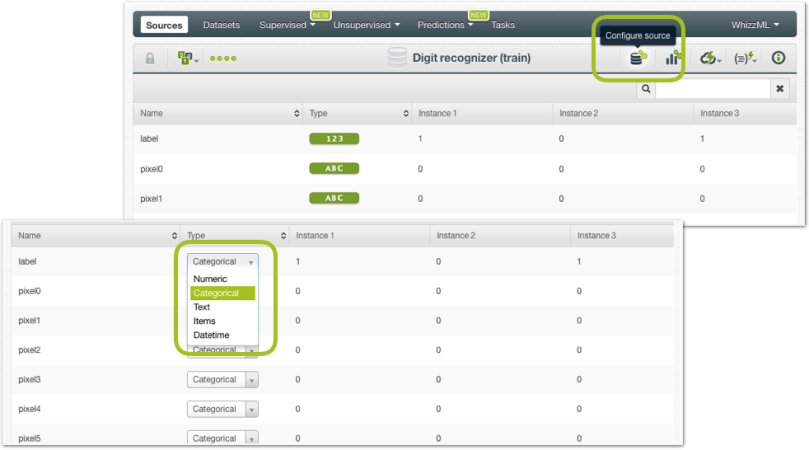Click the Configure source database icon
The height and width of the screenshot is (450, 809).
tap(637, 59)
